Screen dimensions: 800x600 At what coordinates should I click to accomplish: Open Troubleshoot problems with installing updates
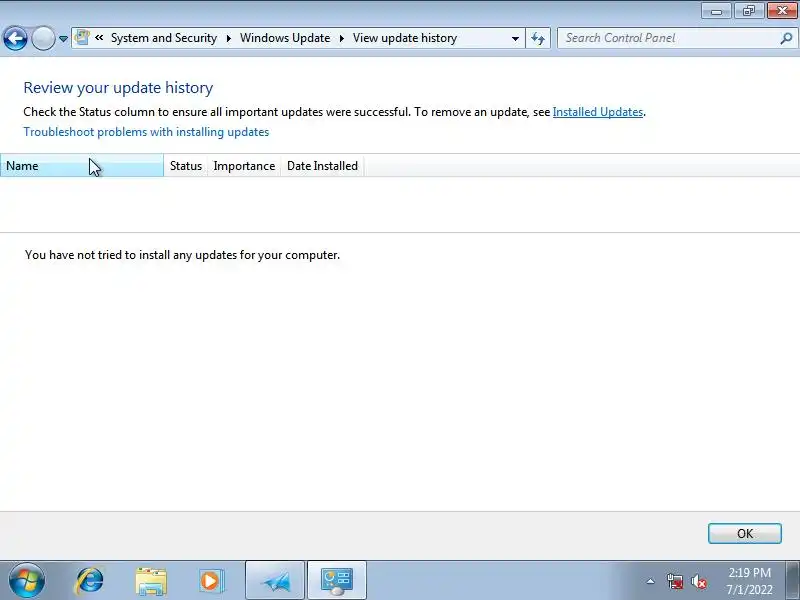146,132
